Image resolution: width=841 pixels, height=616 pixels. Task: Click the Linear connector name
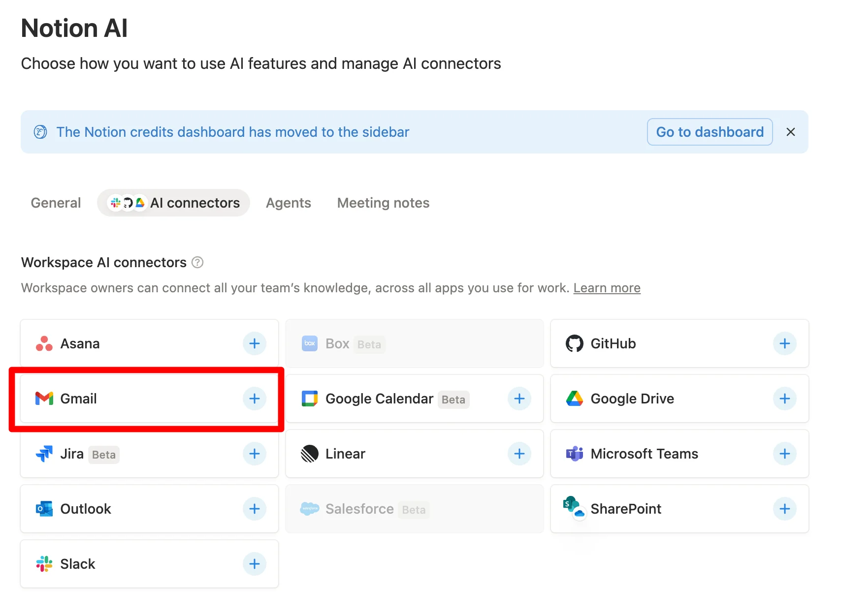pos(346,454)
